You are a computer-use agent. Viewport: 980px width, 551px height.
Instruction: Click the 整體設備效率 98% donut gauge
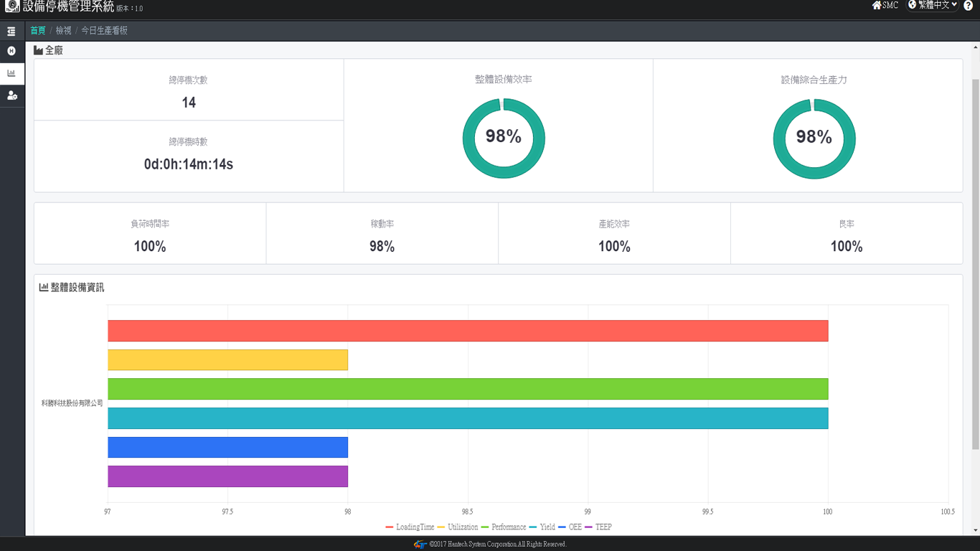pyautogui.click(x=504, y=138)
